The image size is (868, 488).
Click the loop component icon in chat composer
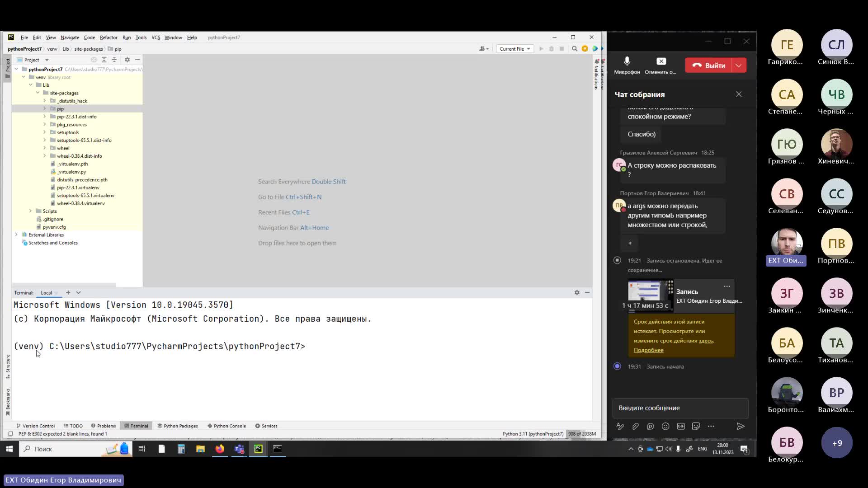(651, 426)
